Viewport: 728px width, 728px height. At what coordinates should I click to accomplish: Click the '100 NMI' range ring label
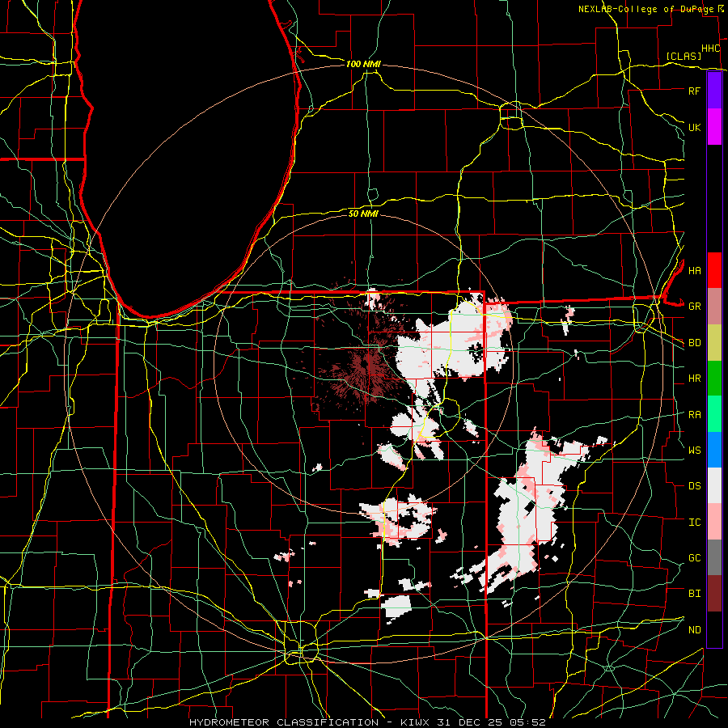click(x=363, y=64)
